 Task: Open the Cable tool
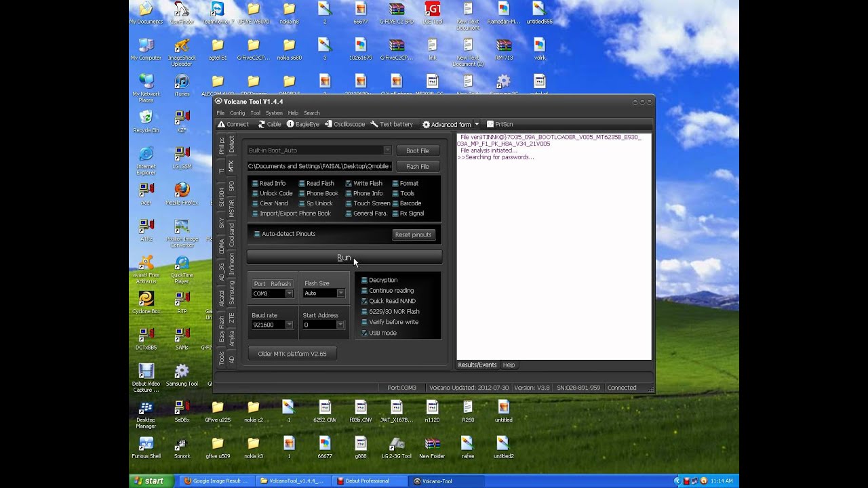click(269, 124)
